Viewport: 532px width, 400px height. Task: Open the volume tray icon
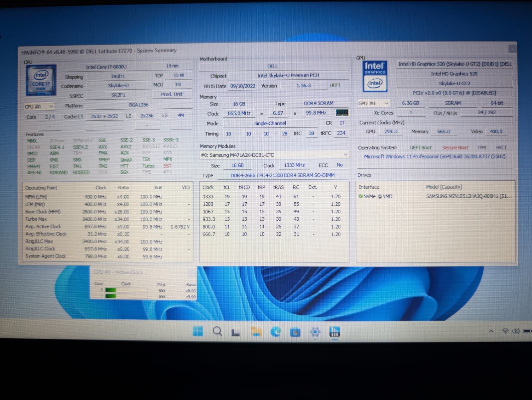516,331
